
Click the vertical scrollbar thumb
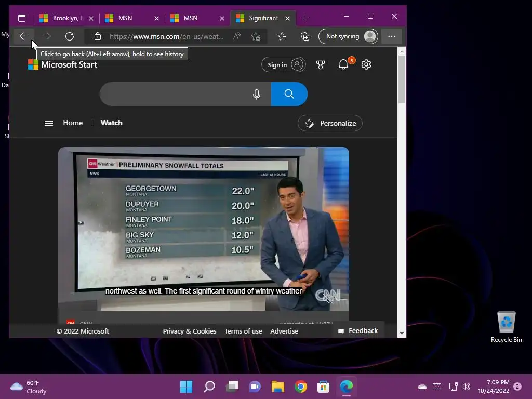pyautogui.click(x=402, y=79)
